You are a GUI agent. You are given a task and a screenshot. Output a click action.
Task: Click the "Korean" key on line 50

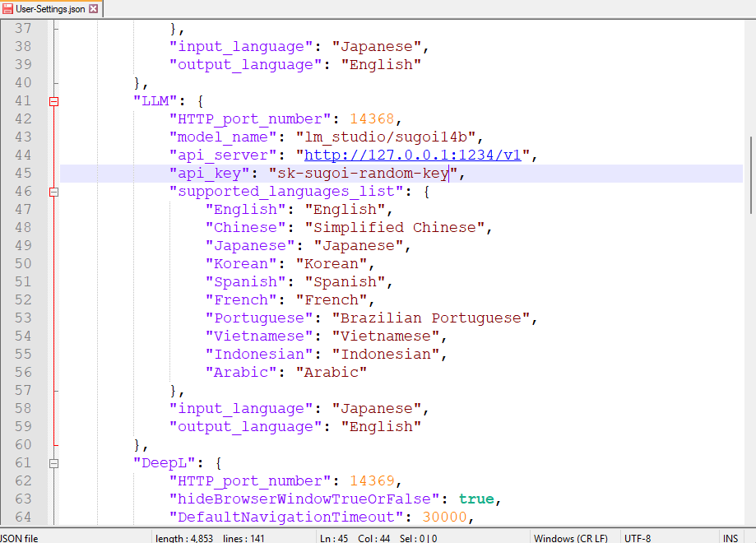241,264
